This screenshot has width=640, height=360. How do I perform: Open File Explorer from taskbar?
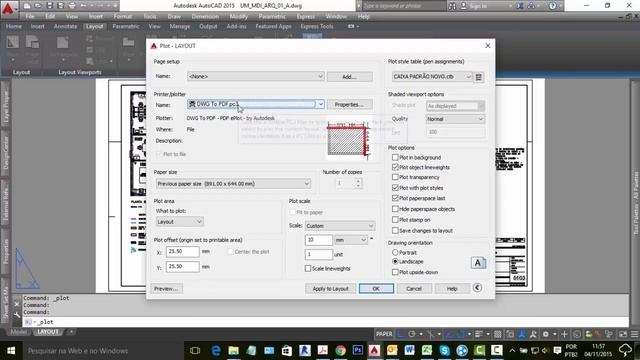233,351
